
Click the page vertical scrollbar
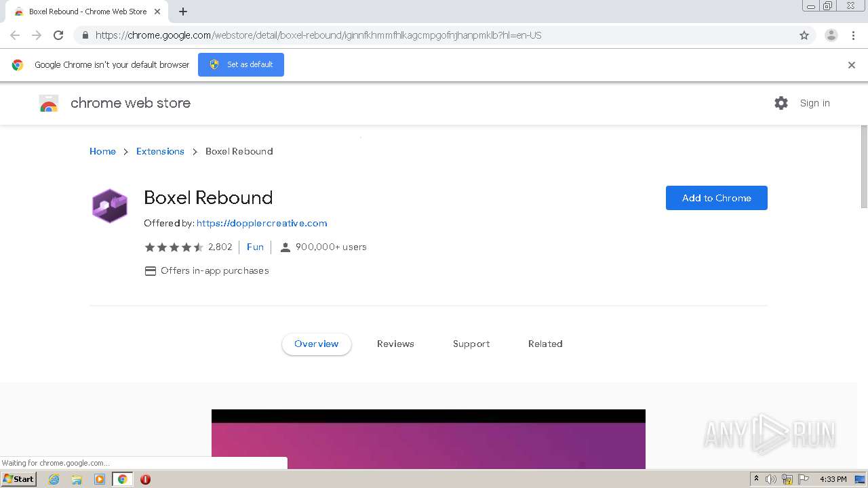click(x=864, y=167)
